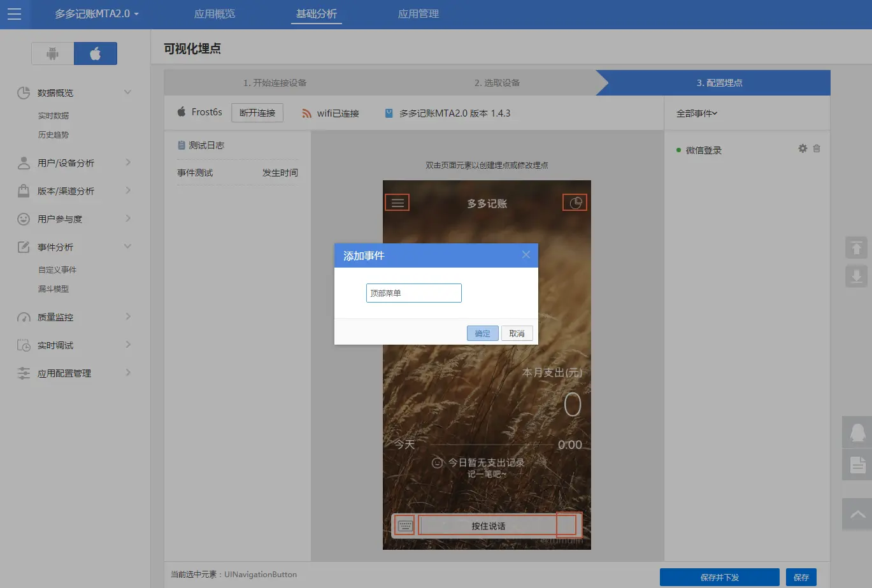Click the 多多记账MTA2.0 版本 1.4.3 label
Viewport: 872px width, 588px height.
point(455,113)
